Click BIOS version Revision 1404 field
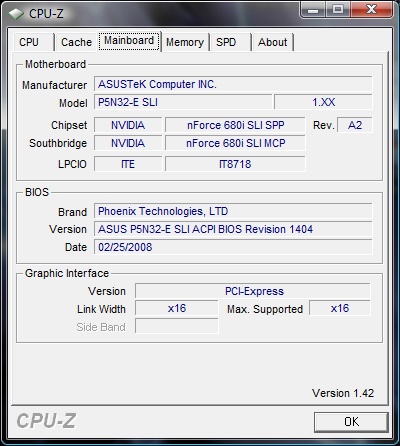Screen dimensions: 400x446 coord(233,229)
